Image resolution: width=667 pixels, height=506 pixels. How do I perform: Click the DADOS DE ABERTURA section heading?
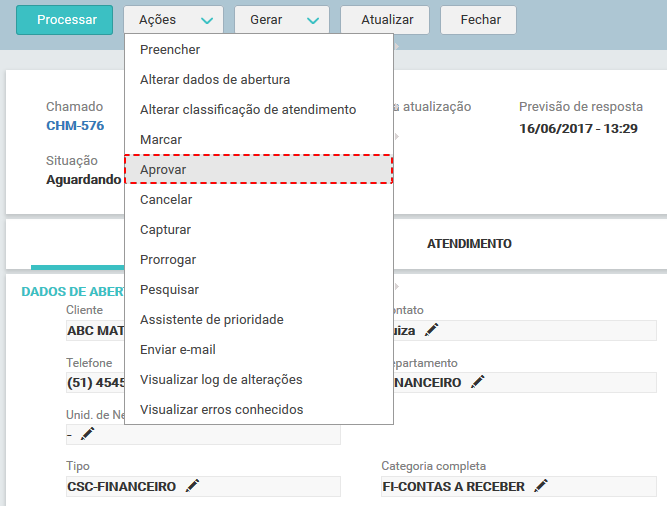coord(73,292)
